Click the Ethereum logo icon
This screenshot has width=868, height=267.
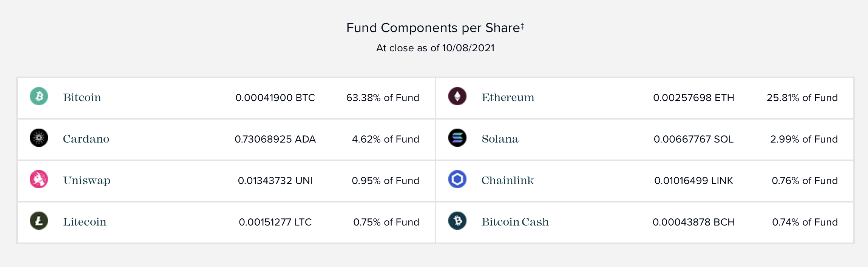click(x=457, y=97)
